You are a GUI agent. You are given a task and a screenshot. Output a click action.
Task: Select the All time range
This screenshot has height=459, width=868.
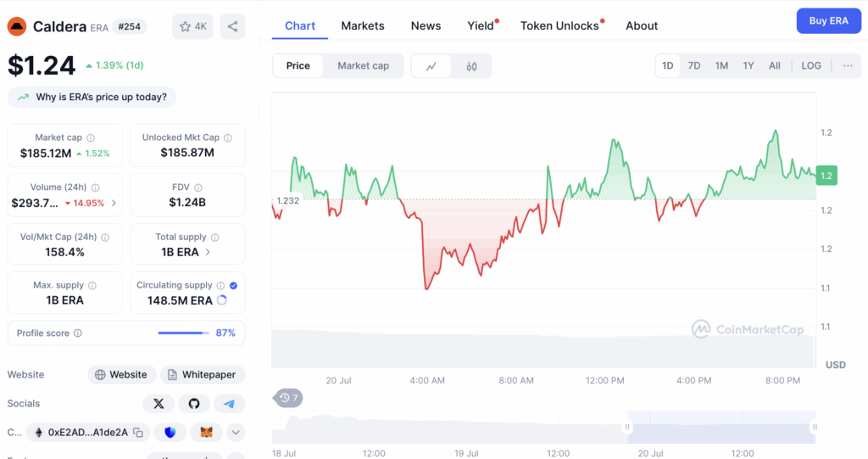coord(775,65)
